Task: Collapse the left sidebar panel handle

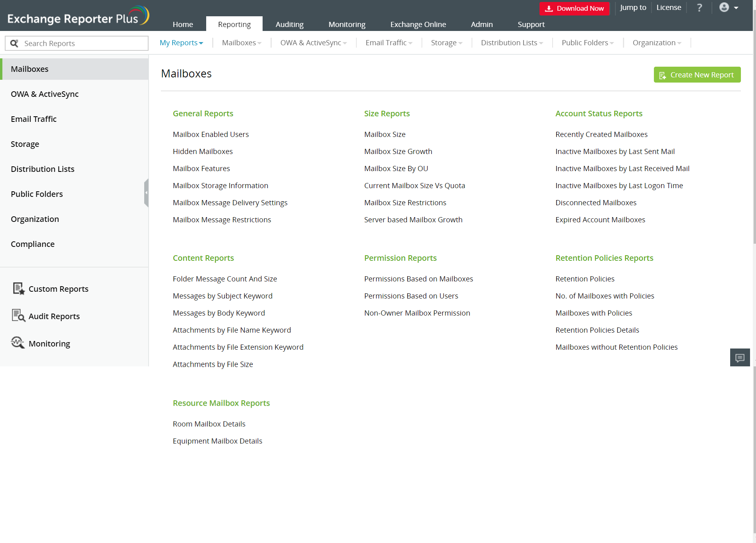Action: coord(146,193)
